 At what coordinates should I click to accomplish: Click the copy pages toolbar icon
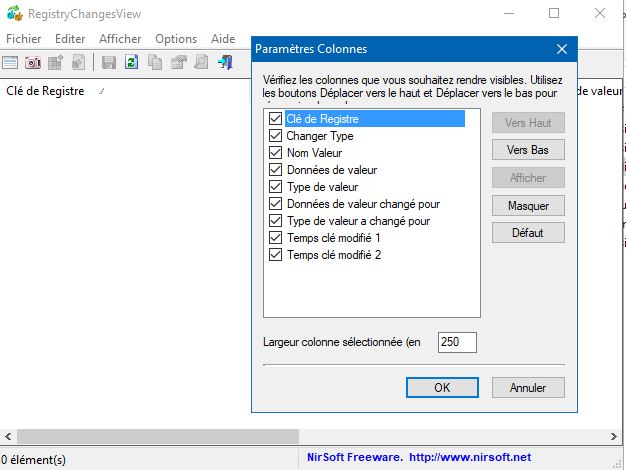155,62
